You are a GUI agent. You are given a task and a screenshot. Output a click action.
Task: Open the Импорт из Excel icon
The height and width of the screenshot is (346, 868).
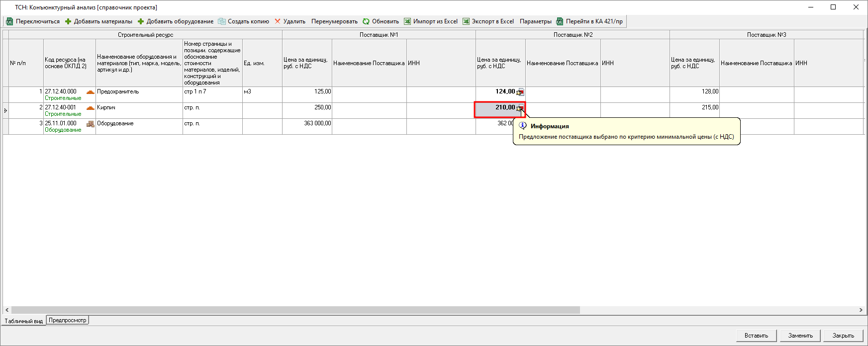click(x=407, y=21)
